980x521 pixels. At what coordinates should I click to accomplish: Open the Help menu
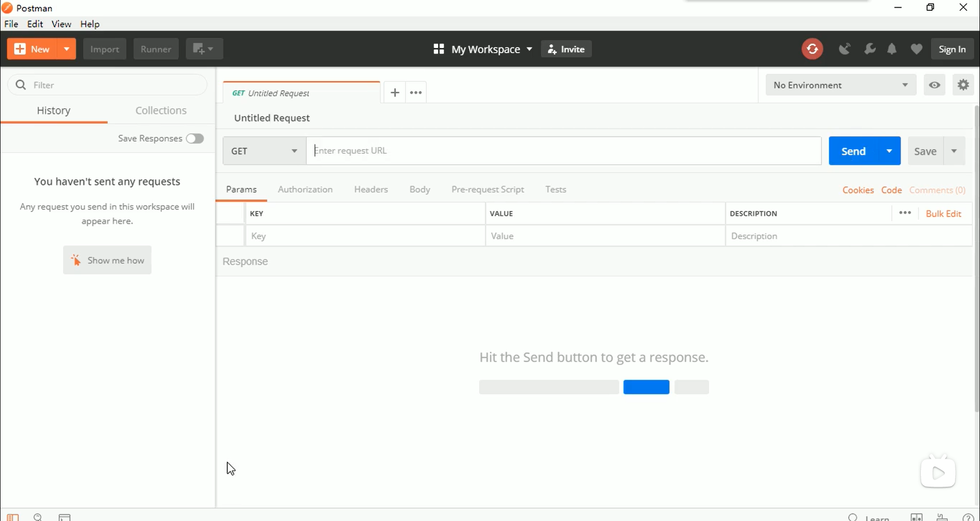[x=90, y=24]
